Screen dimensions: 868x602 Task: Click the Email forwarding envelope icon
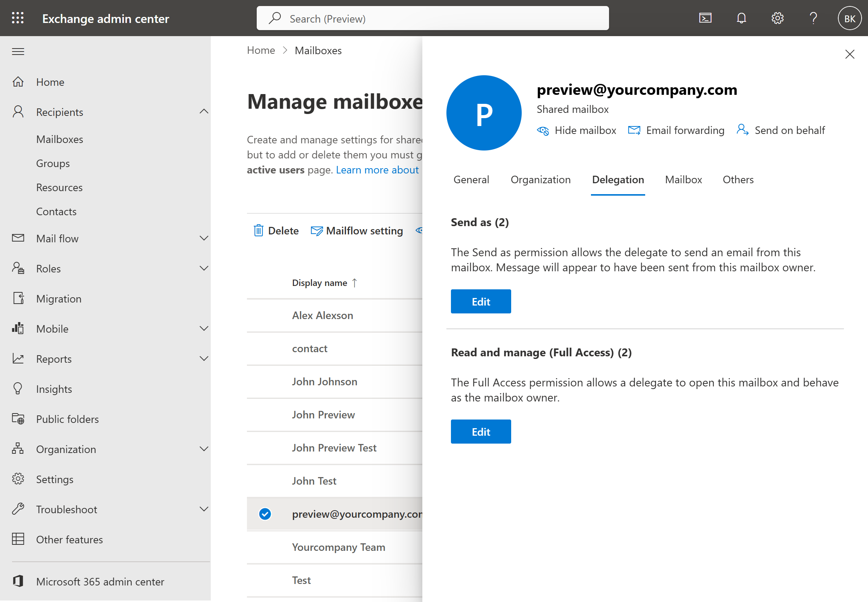click(634, 131)
